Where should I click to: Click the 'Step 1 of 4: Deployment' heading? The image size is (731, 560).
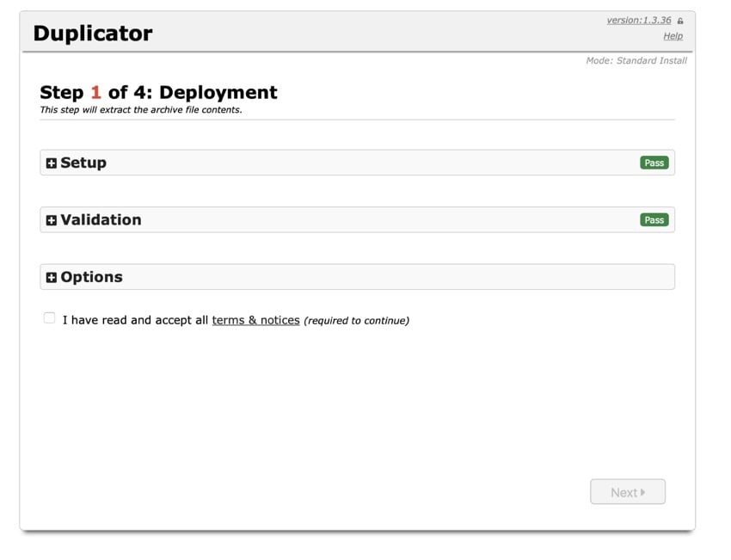coord(158,92)
